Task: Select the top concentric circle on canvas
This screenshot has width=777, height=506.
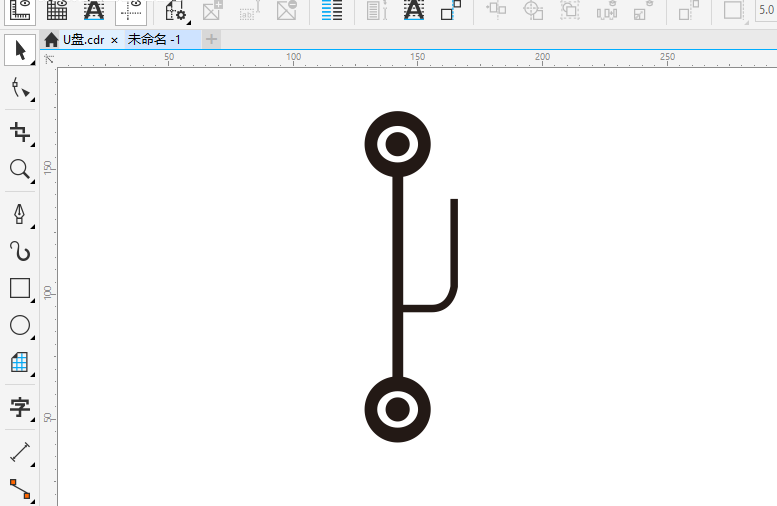Action: (x=397, y=144)
